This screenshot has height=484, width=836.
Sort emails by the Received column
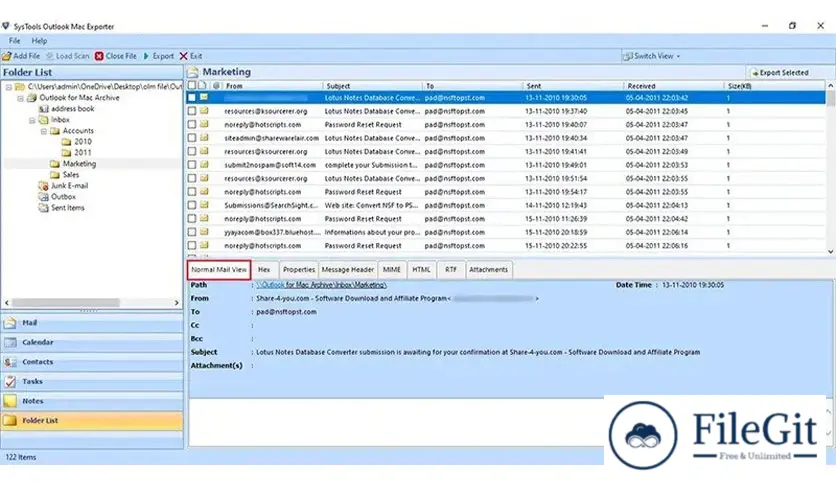pyautogui.click(x=674, y=86)
